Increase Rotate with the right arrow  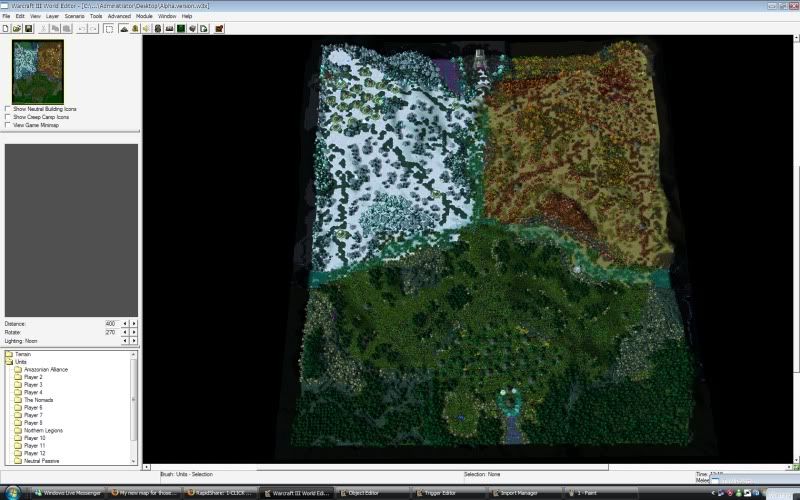tap(134, 332)
